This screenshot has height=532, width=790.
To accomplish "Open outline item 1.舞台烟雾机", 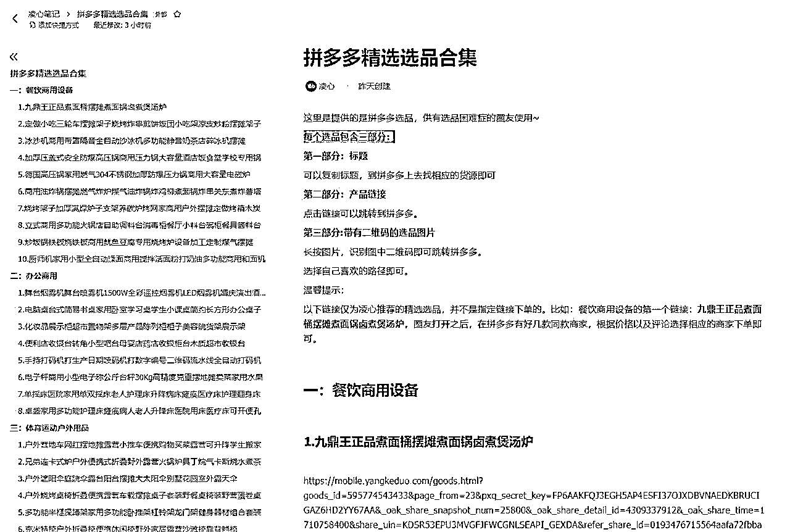I will [x=142, y=293].
